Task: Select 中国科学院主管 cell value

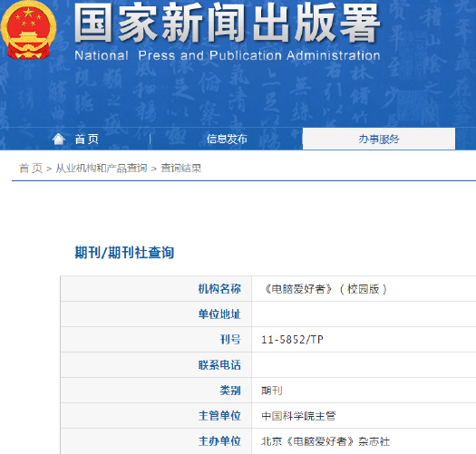Action: point(298,416)
